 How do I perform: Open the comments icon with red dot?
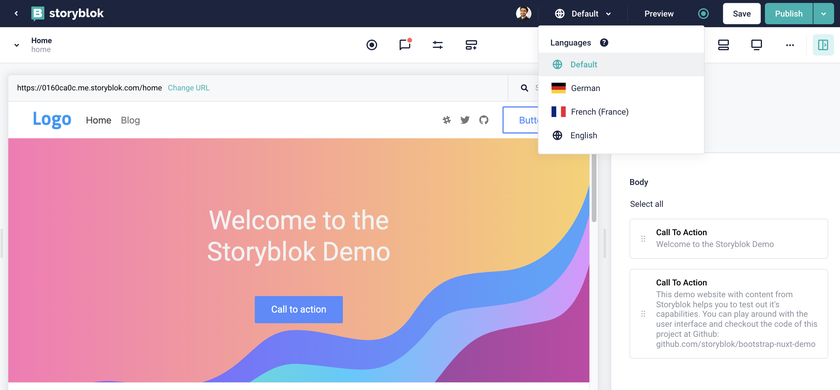coord(405,44)
